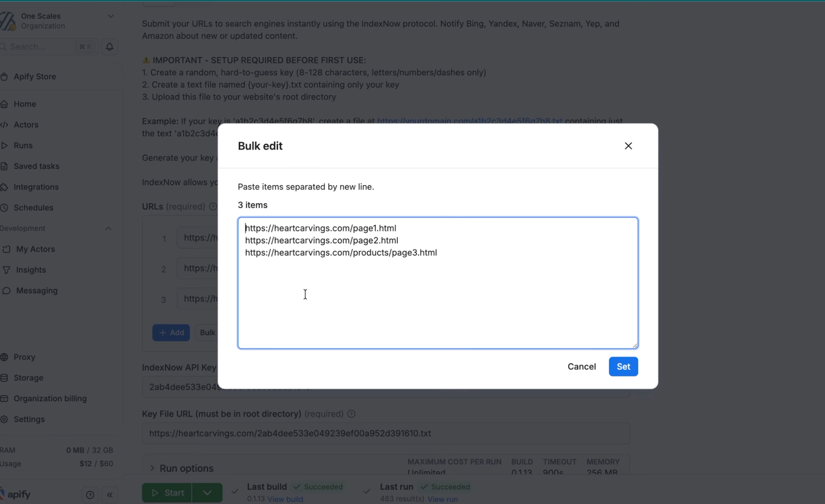
Task: Open the Messaging panel
Action: coord(36,290)
